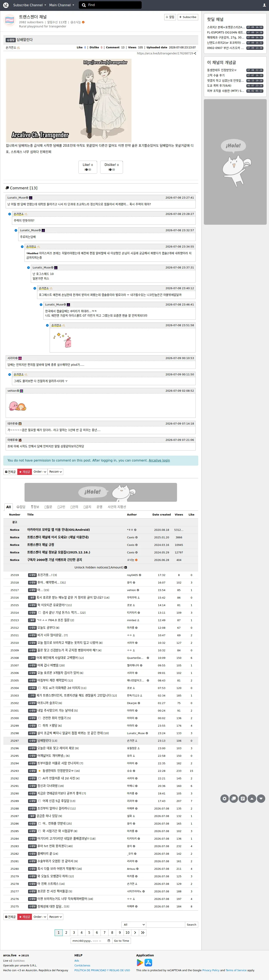Open the user account icon in the navbar

coord(264,5)
